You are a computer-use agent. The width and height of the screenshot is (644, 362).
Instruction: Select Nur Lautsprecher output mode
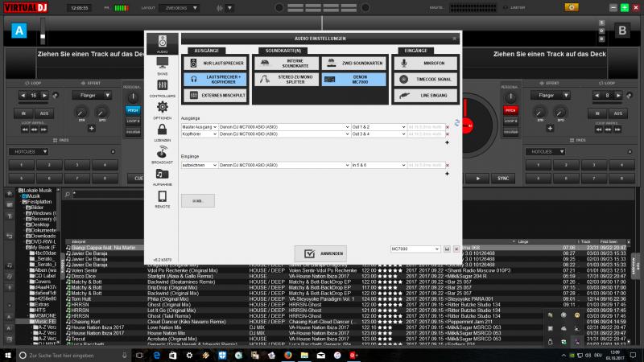click(x=215, y=64)
